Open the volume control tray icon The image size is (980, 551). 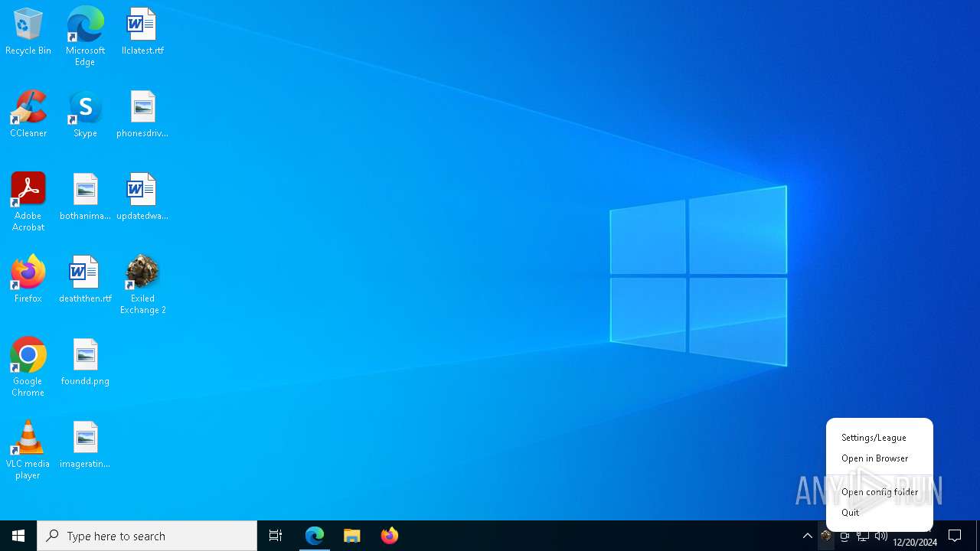881,536
